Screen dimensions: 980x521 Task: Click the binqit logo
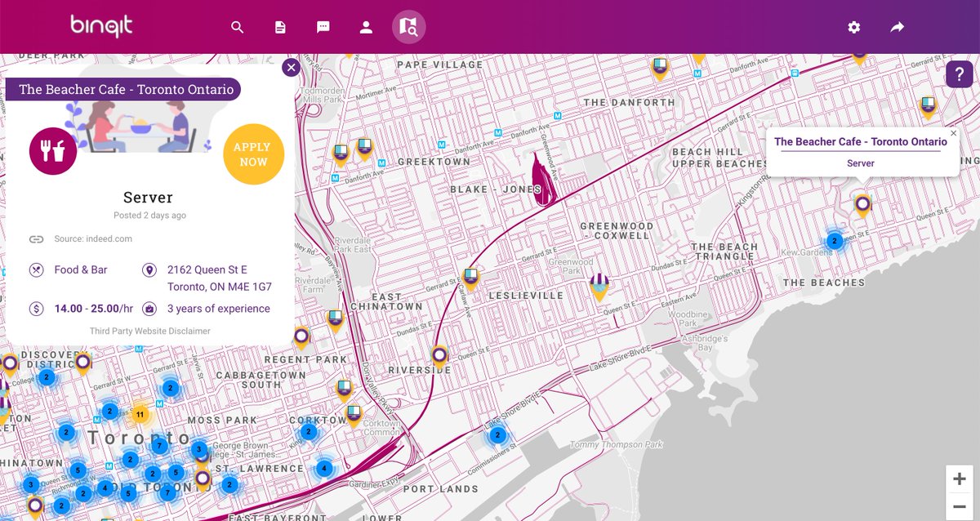coord(100,26)
